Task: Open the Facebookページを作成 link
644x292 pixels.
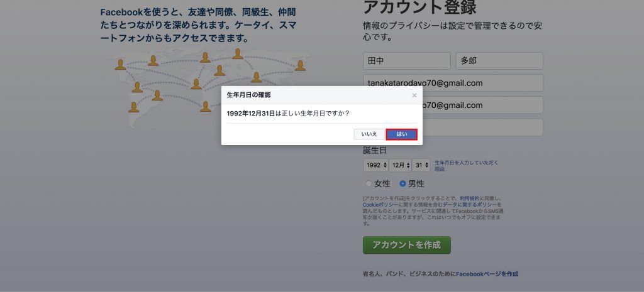Action: pos(487,274)
